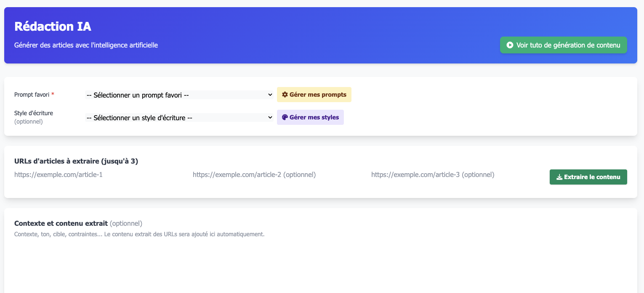644x293 pixels.
Task: Click Voir tuto de génération de contenu
Action: [563, 45]
